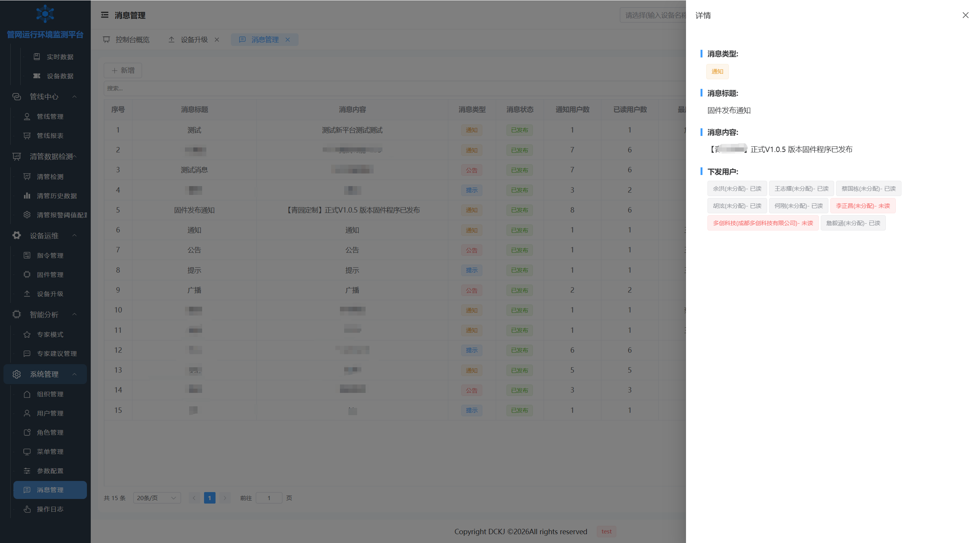Viewport: 980px width, 543px height.
Task: Collapse the 清管数据检测 menu group
Action: 75,156
